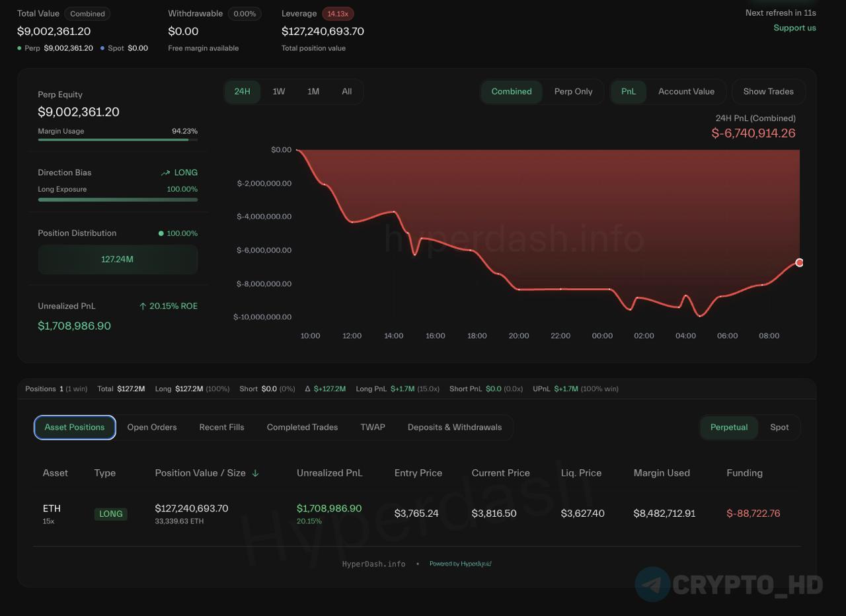Click the green Perp legend dot
The image size is (846, 616).
(x=19, y=48)
